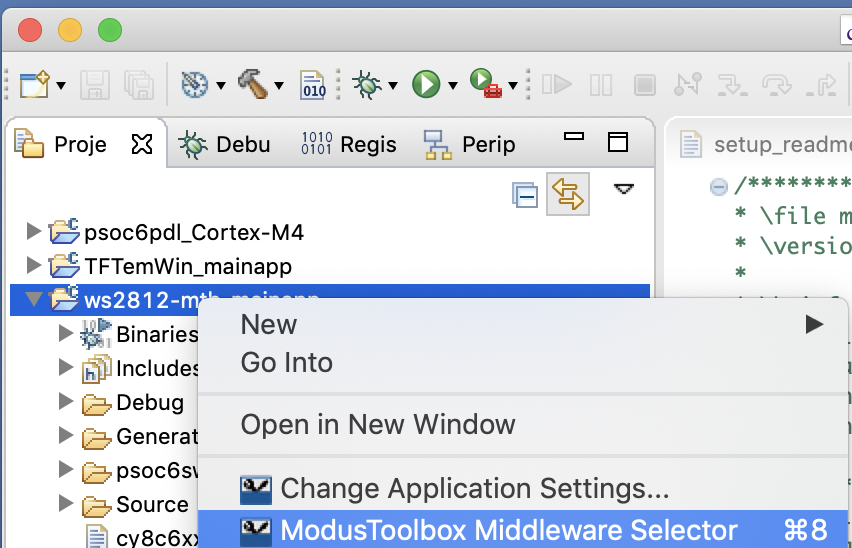Expand the psoc6pdl_Cortex-M4 project
The height and width of the screenshot is (548, 852).
click(34, 231)
